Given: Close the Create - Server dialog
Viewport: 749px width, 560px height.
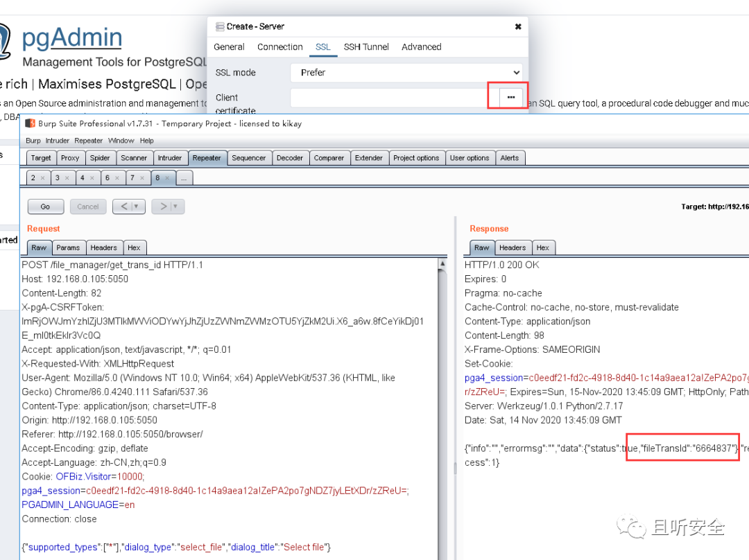Looking at the screenshot, I should pyautogui.click(x=518, y=27).
